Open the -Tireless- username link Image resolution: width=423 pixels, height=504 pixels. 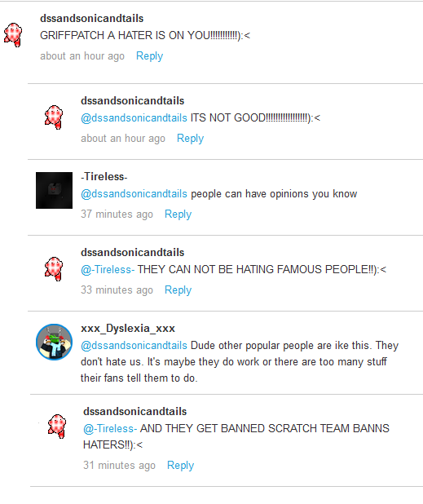coord(104,176)
